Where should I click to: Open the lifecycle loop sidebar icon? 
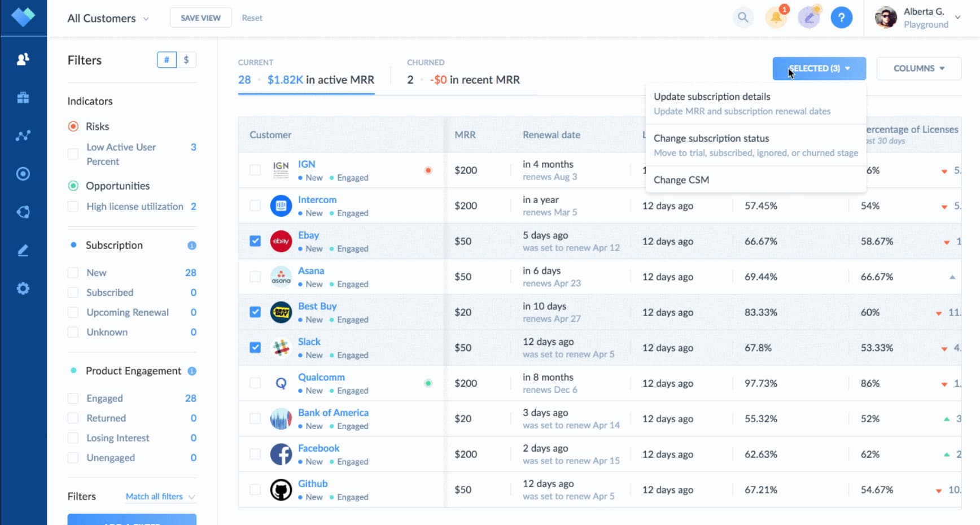tap(23, 212)
